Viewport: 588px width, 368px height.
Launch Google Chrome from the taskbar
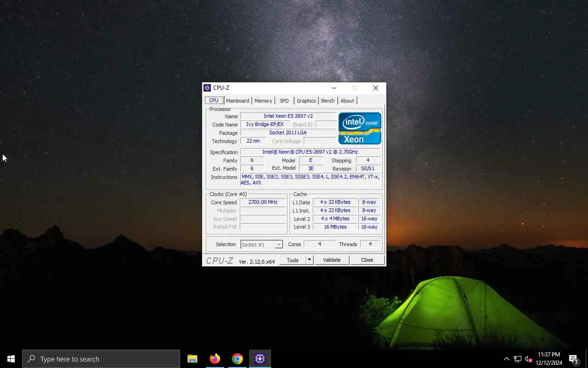click(237, 359)
